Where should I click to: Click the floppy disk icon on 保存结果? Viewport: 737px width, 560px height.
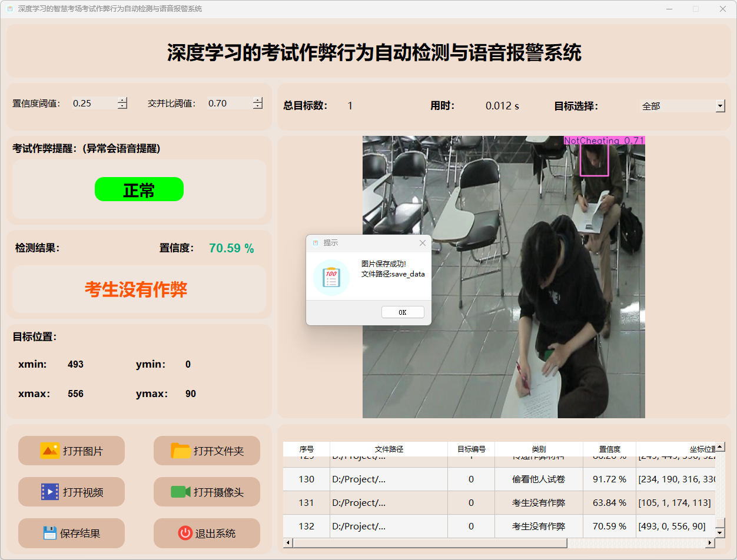pos(50,533)
